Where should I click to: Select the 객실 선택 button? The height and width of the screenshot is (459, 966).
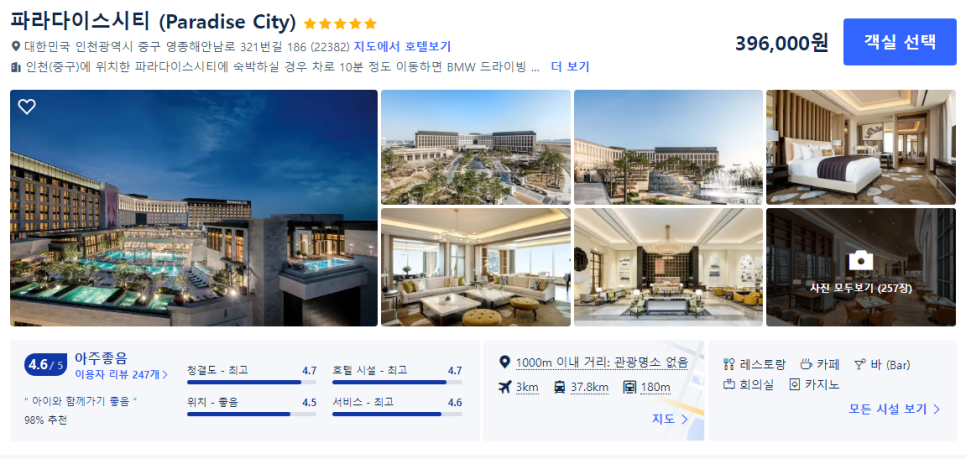[x=899, y=42]
